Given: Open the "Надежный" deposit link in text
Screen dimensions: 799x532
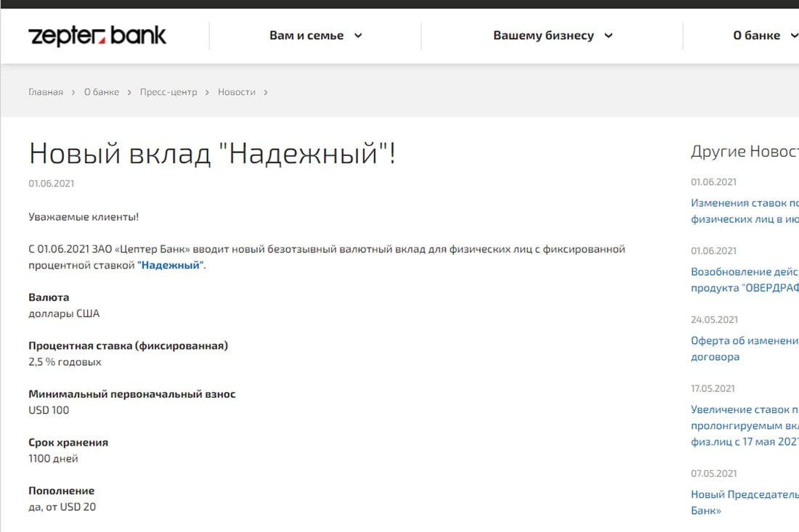Looking at the screenshot, I should tap(171, 265).
